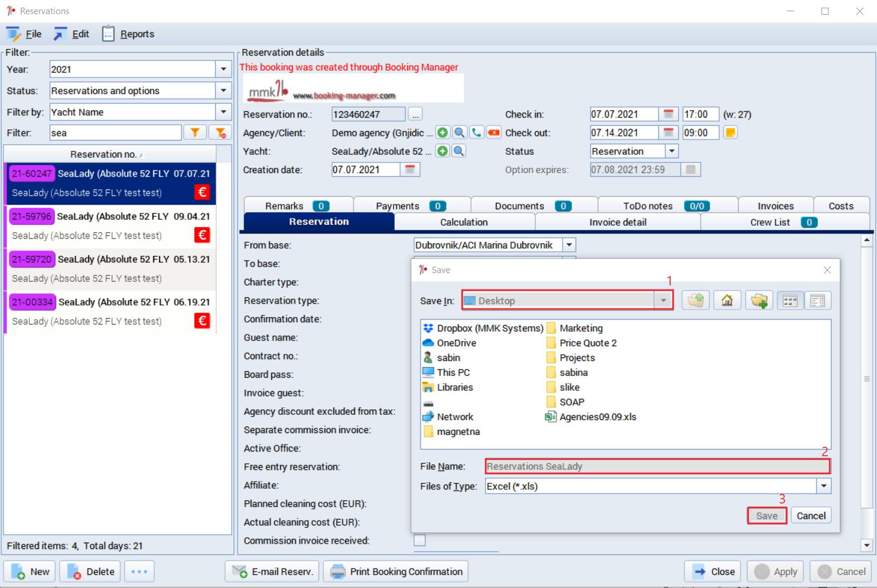Open Dropbox (MMK Systems) folder
This screenshot has width=877, height=588.
[483, 328]
